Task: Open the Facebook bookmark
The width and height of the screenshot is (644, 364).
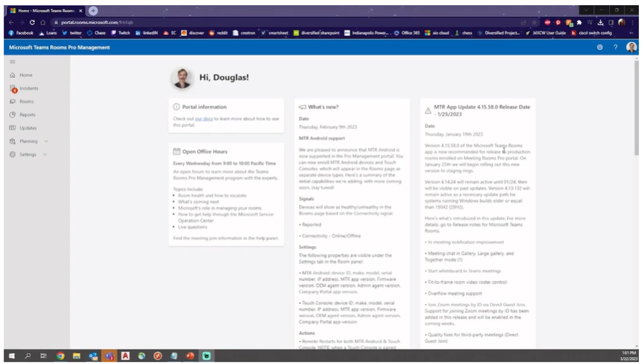Action: click(x=21, y=34)
